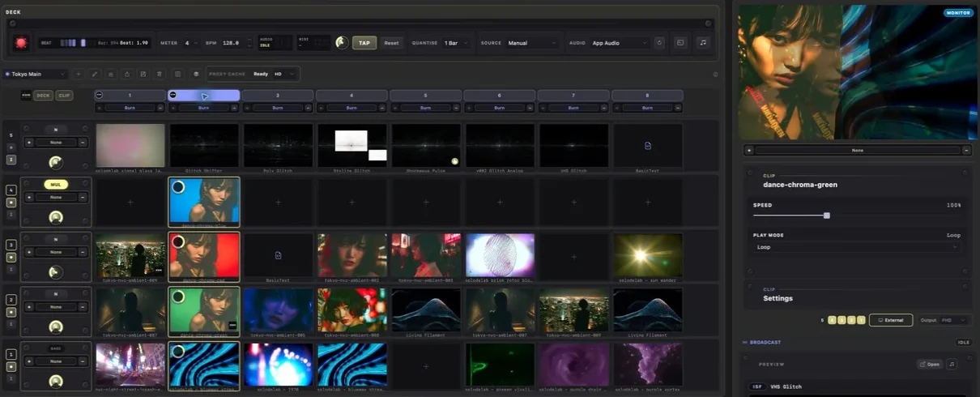
Task: Open the Output FHD dropdown
Action: click(952, 320)
